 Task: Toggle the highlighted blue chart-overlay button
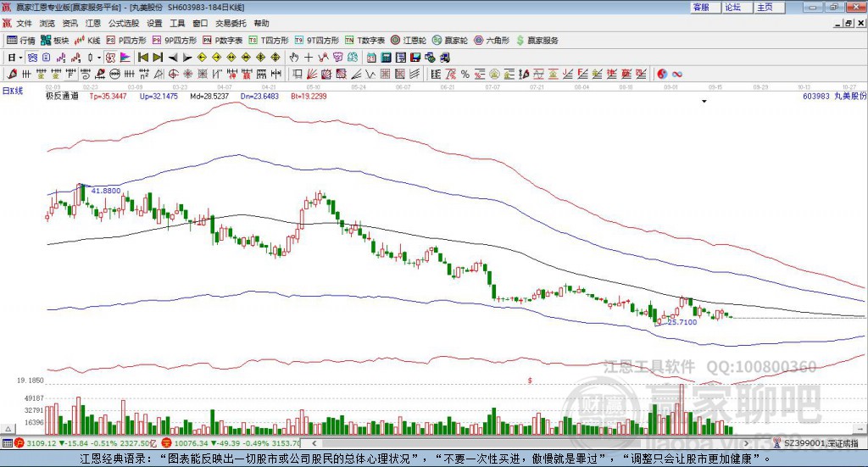coord(32,57)
